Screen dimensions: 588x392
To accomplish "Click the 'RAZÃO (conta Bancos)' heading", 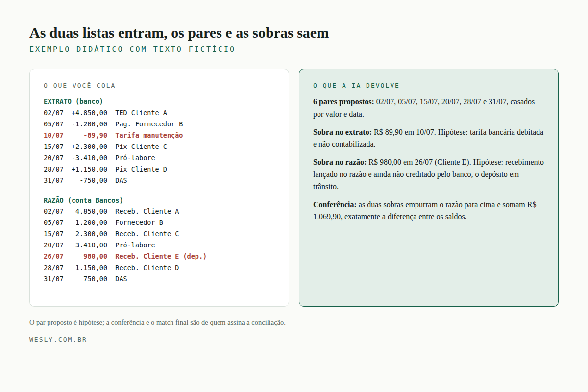I will pos(83,200).
